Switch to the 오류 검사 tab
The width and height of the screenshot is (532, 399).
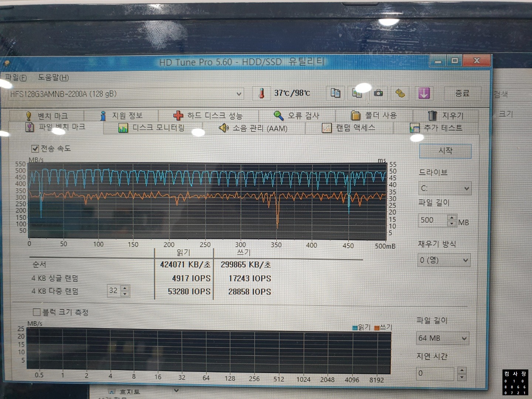click(297, 116)
